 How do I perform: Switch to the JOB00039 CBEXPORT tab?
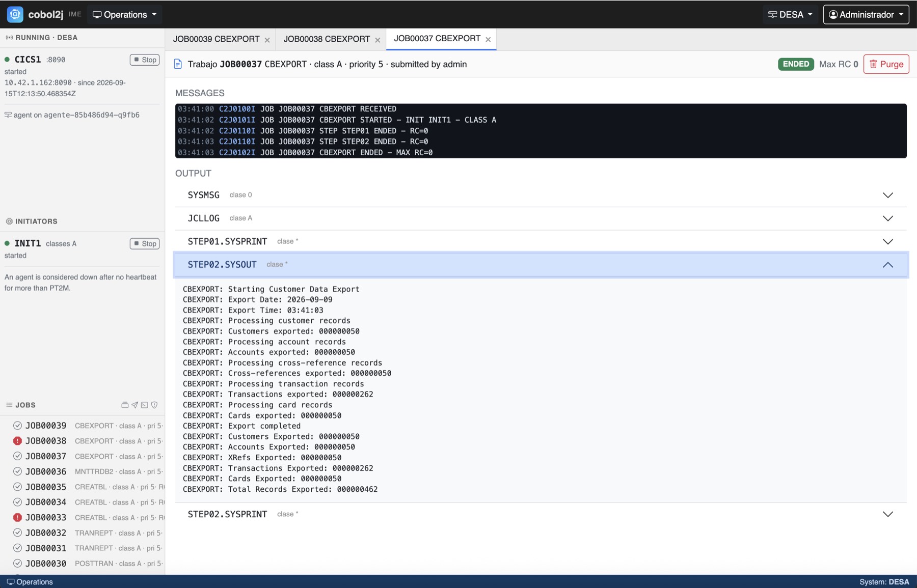216,39
